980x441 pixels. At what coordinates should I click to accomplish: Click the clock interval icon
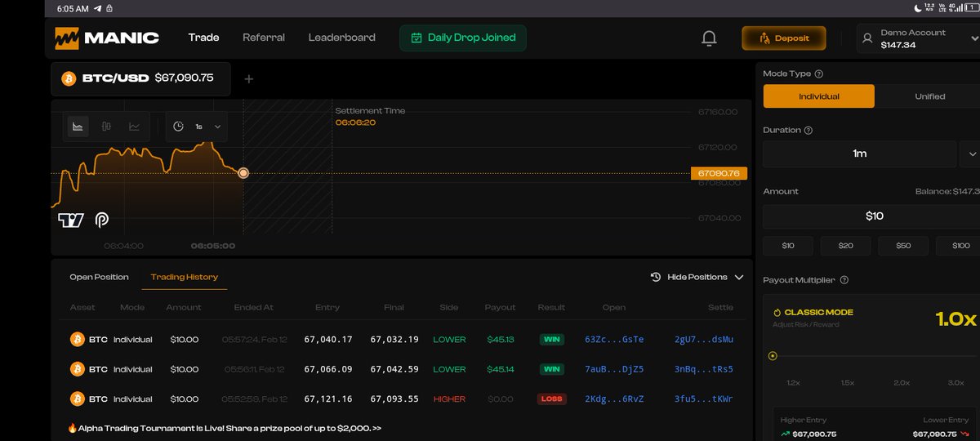[x=179, y=127]
